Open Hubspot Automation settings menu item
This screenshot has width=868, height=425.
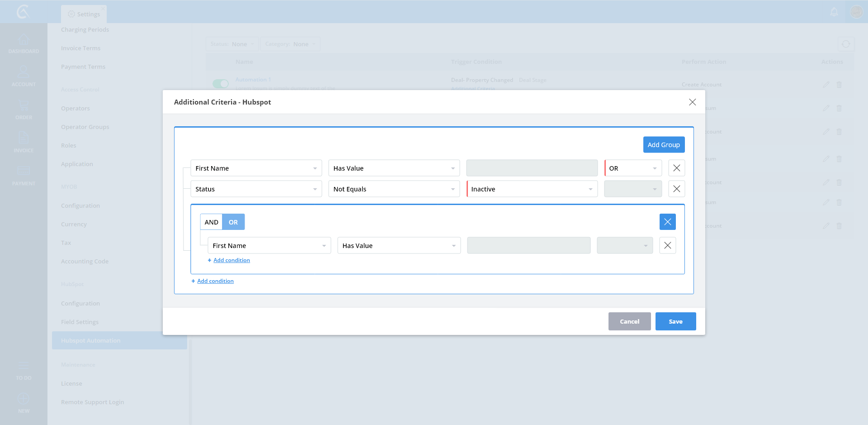click(91, 340)
